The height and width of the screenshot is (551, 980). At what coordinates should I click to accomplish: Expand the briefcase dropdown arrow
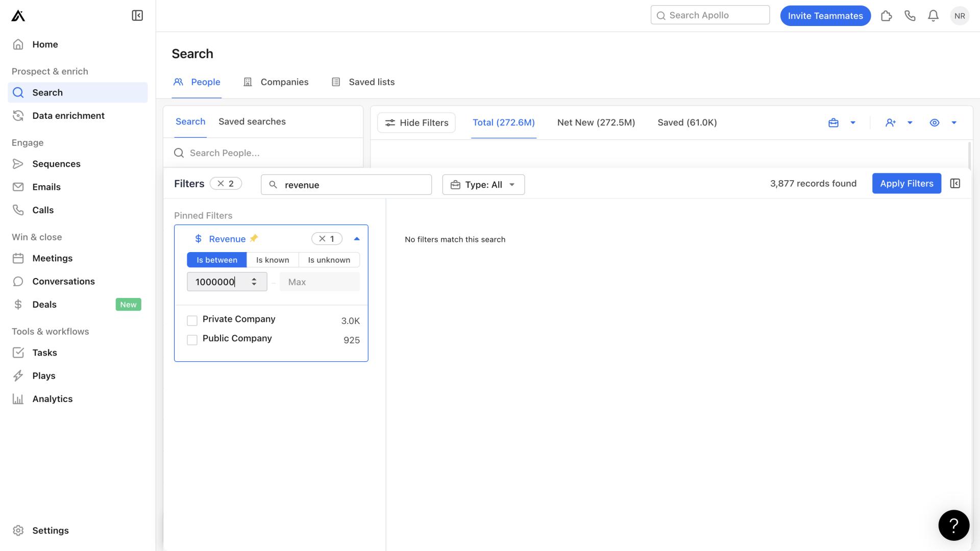(853, 122)
